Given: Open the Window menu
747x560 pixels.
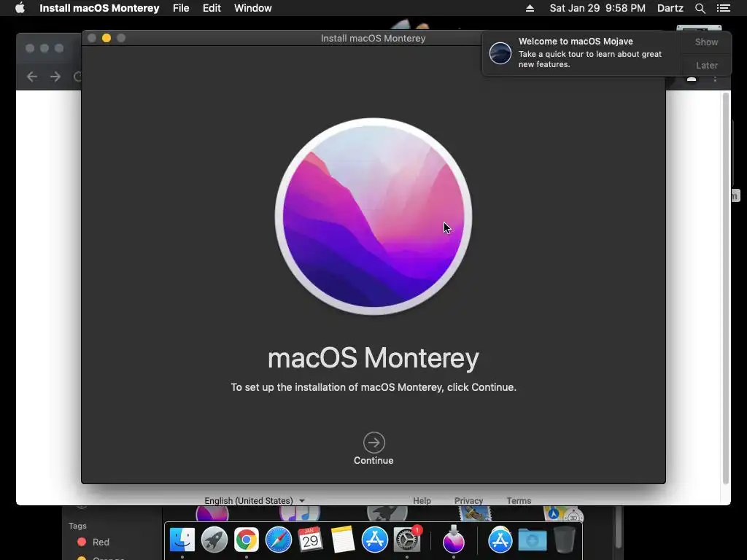Looking at the screenshot, I should coord(253,8).
